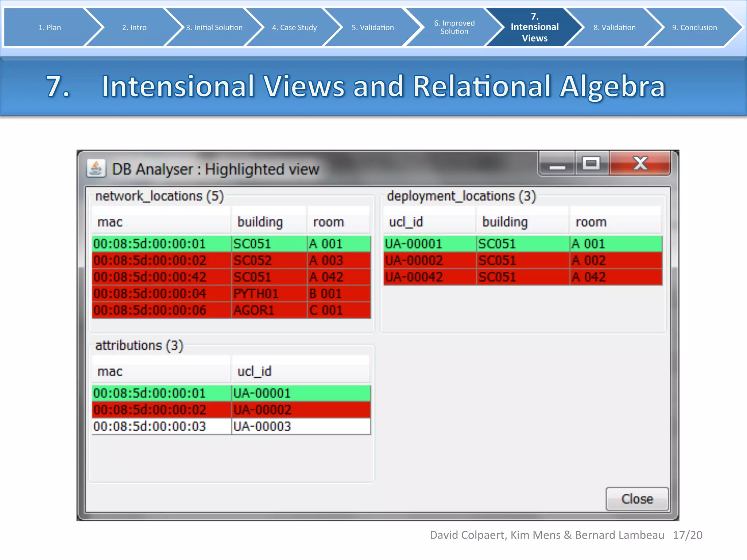Open the 4. Case Study step
Image resolution: width=747 pixels, height=560 pixels.
point(294,28)
